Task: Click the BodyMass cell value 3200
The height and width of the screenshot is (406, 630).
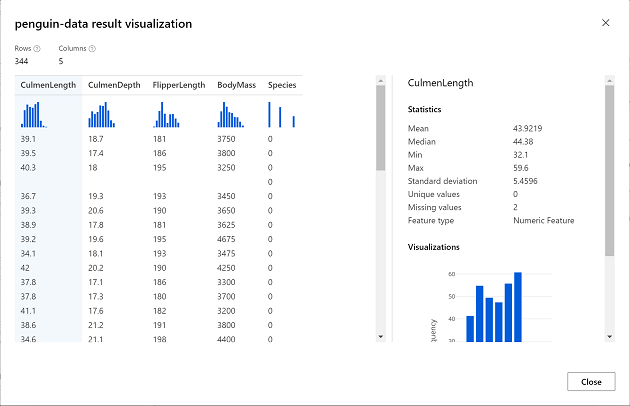Action: tap(226, 311)
